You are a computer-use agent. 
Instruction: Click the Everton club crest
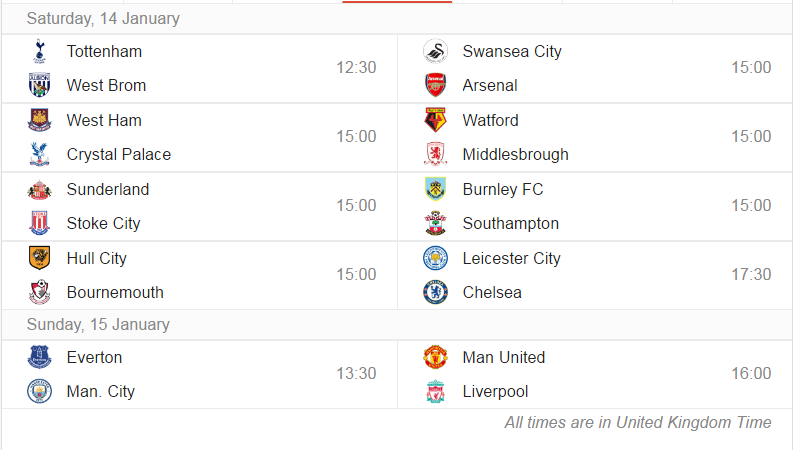(39, 357)
